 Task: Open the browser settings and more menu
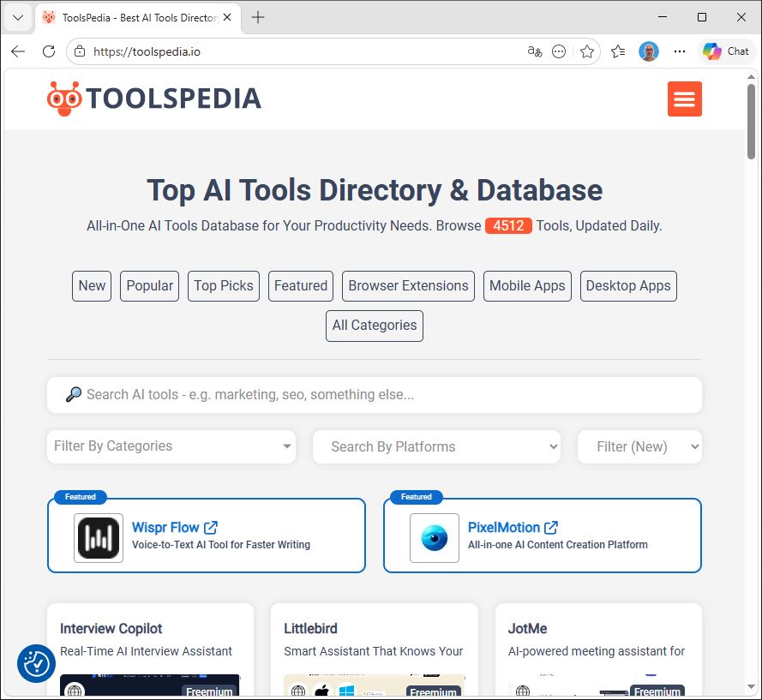680,51
